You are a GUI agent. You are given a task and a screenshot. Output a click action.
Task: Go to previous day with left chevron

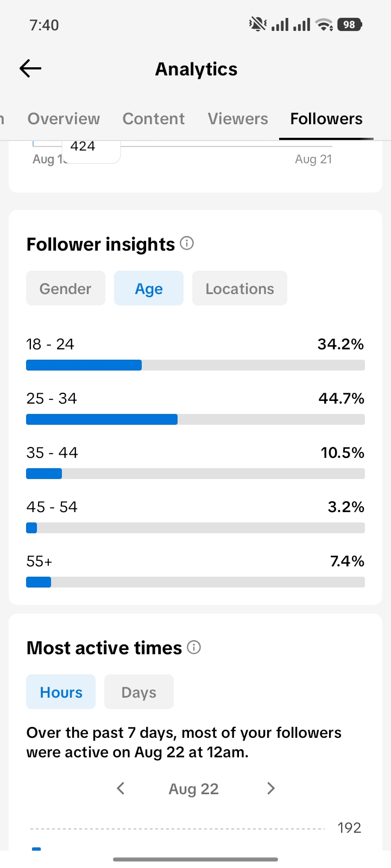121,788
